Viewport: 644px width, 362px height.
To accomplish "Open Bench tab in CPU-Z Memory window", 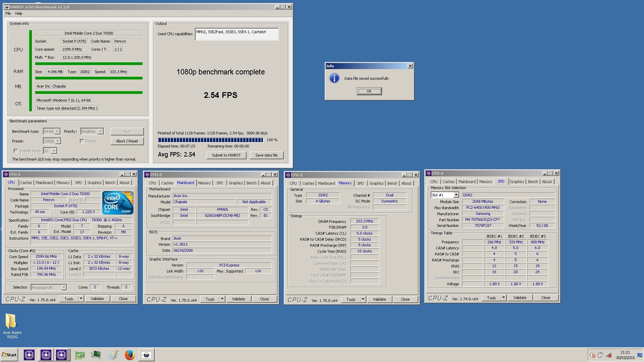I will [x=392, y=183].
